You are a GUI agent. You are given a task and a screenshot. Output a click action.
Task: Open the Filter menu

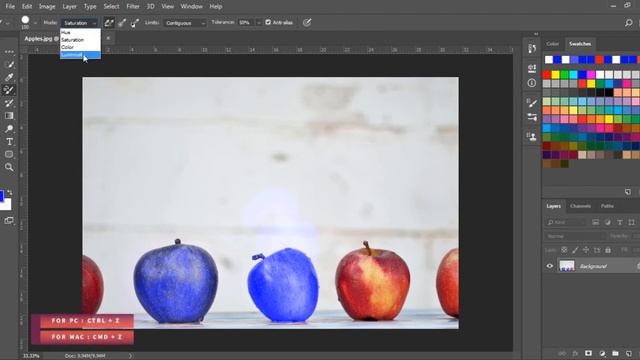tap(133, 7)
